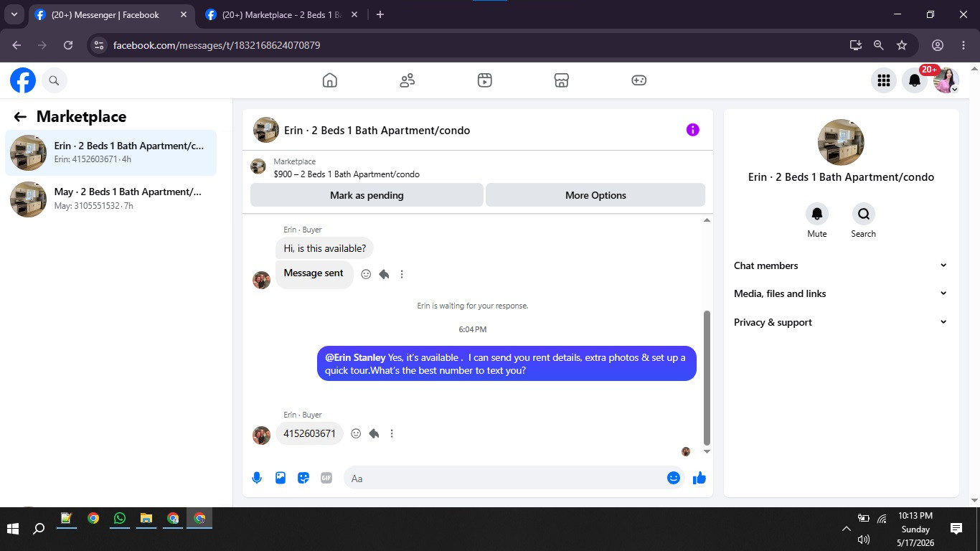Open browser zoom magnifier icon
The height and width of the screenshot is (551, 980).
click(x=878, y=45)
